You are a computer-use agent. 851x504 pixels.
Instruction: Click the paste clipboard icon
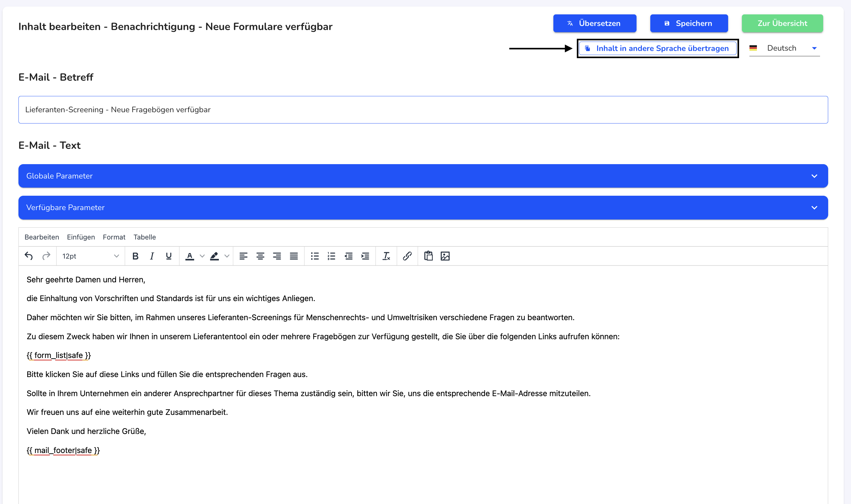click(x=428, y=256)
